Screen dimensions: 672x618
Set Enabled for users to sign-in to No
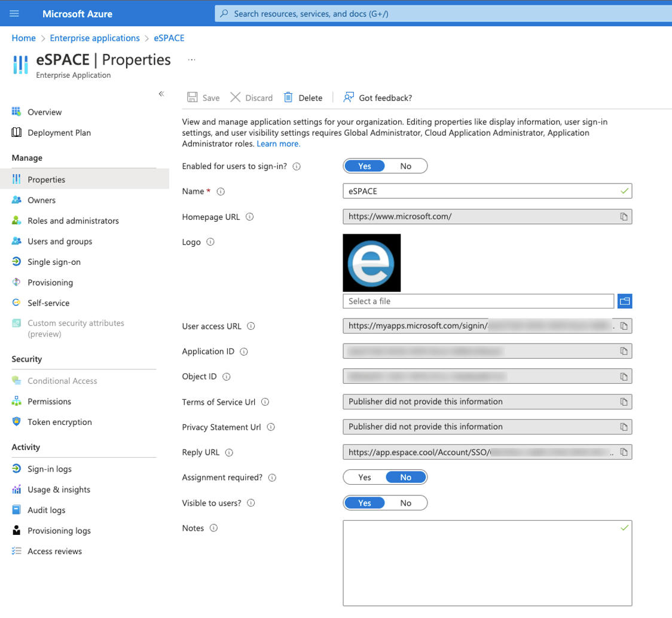click(405, 166)
